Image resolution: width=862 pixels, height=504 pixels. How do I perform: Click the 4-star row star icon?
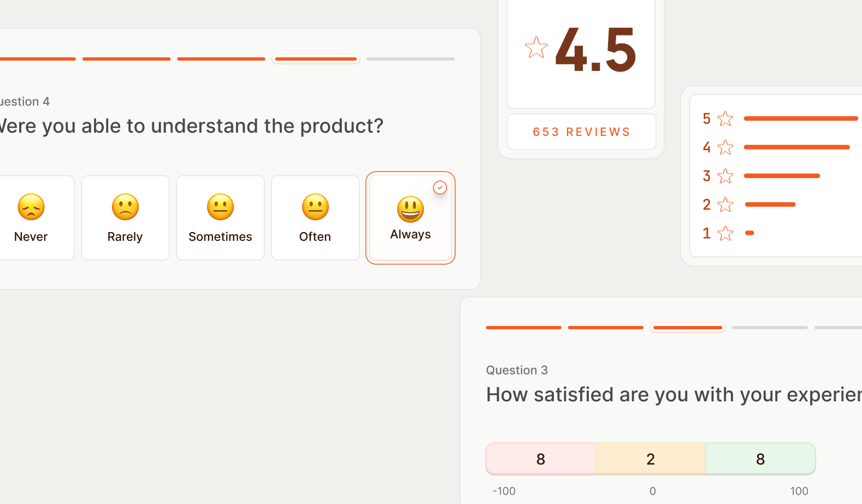pyautogui.click(x=725, y=147)
